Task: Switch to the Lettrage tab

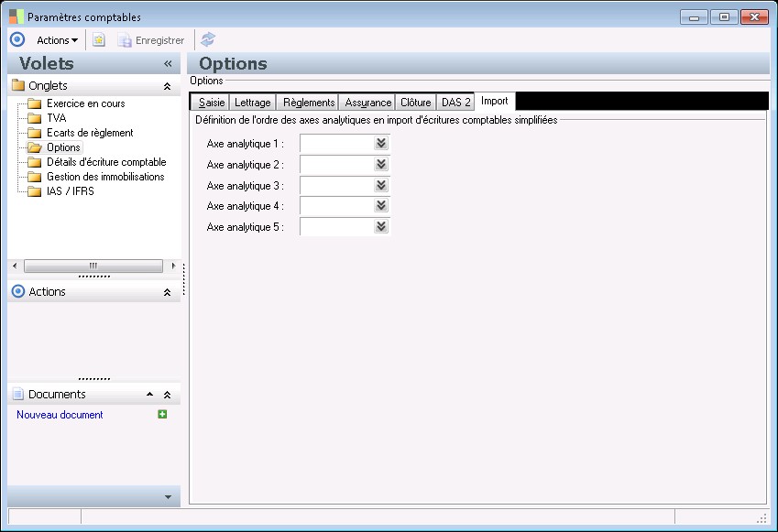Action: click(x=253, y=103)
